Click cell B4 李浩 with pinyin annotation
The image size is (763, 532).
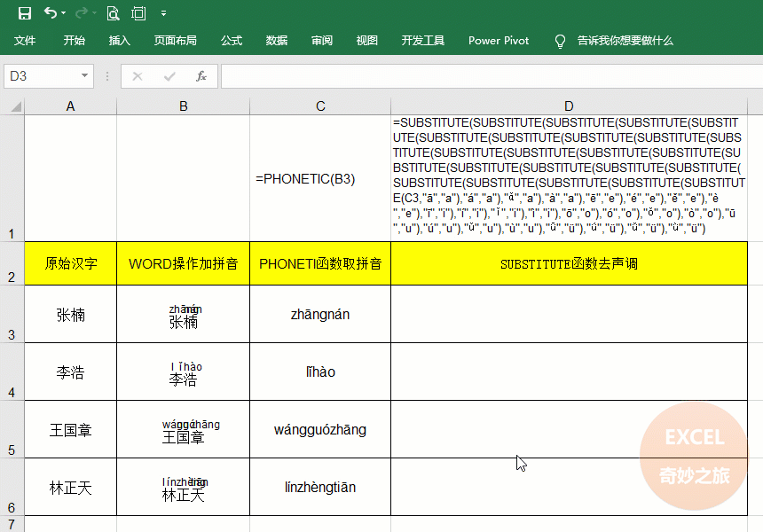(183, 372)
